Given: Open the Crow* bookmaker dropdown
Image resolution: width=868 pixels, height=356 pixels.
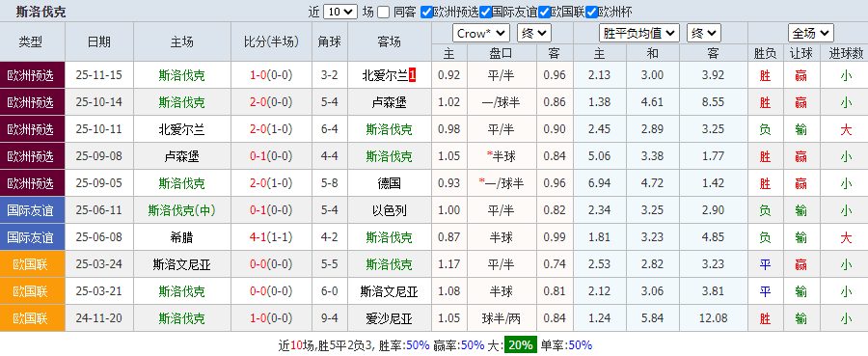Looking at the screenshot, I should point(481,33).
